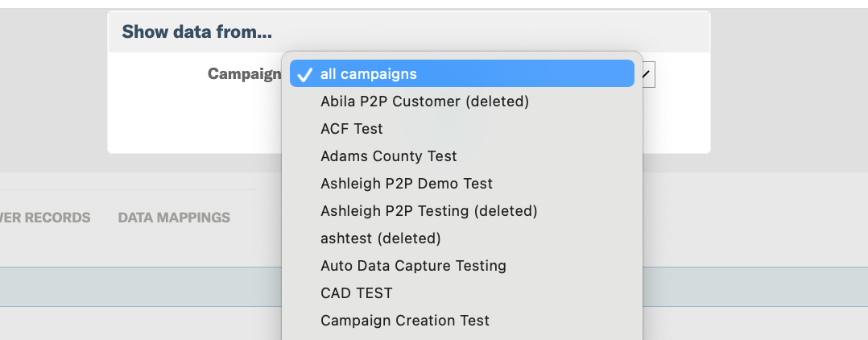Click the white panel area under Campaign label
Viewport: 868px width, 340px height.
coord(194,122)
